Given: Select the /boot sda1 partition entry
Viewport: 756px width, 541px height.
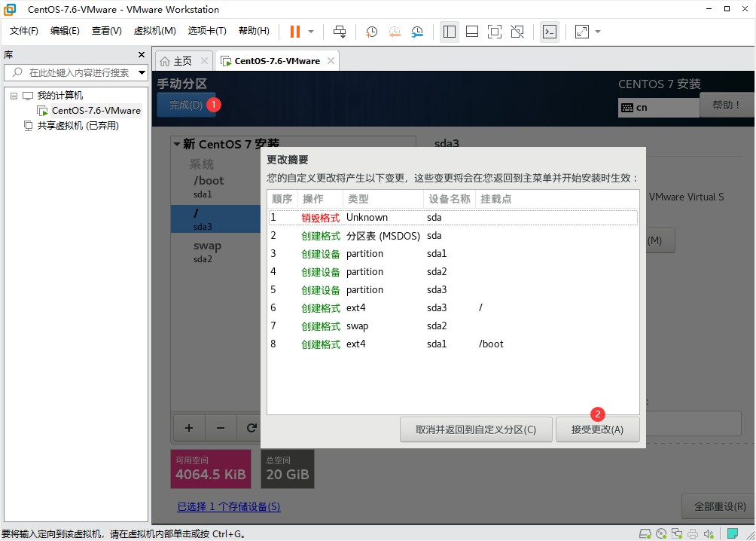Looking at the screenshot, I should click(216, 186).
